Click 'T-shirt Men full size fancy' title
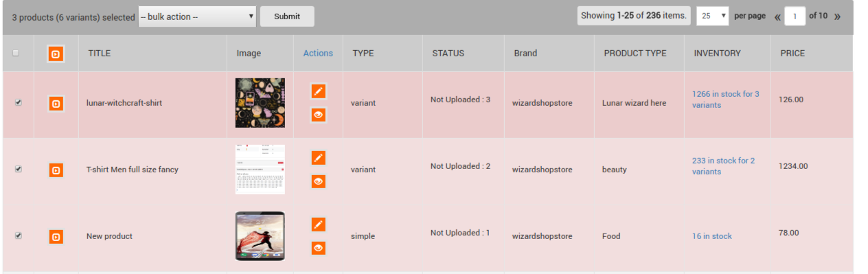The width and height of the screenshot is (868, 274). 132,169
